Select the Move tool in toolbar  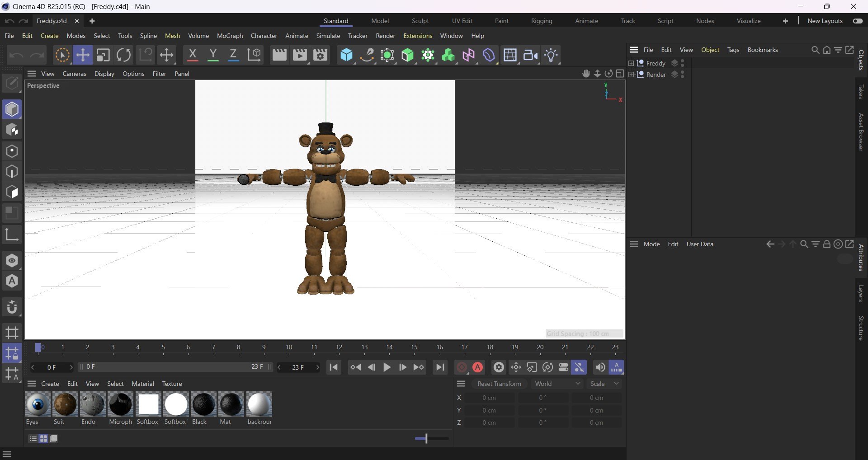coord(83,55)
